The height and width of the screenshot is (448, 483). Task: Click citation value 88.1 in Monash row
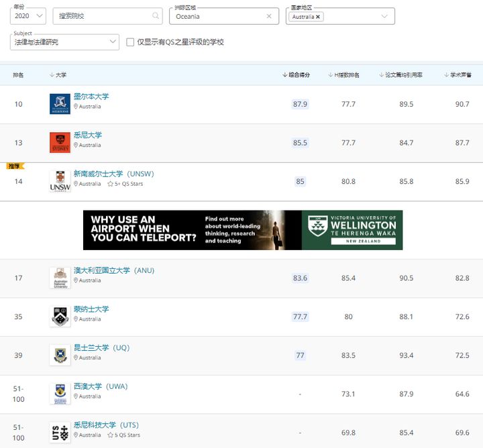pyautogui.click(x=407, y=317)
